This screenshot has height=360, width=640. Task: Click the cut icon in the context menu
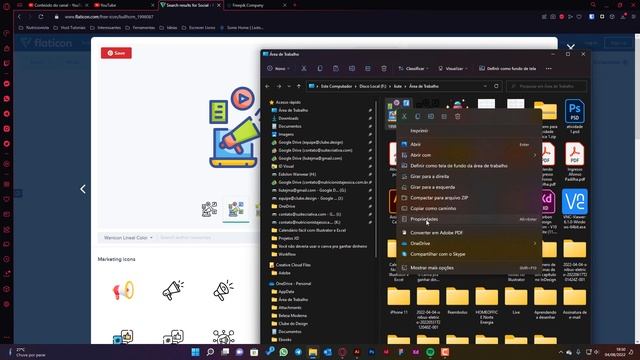(x=404, y=116)
